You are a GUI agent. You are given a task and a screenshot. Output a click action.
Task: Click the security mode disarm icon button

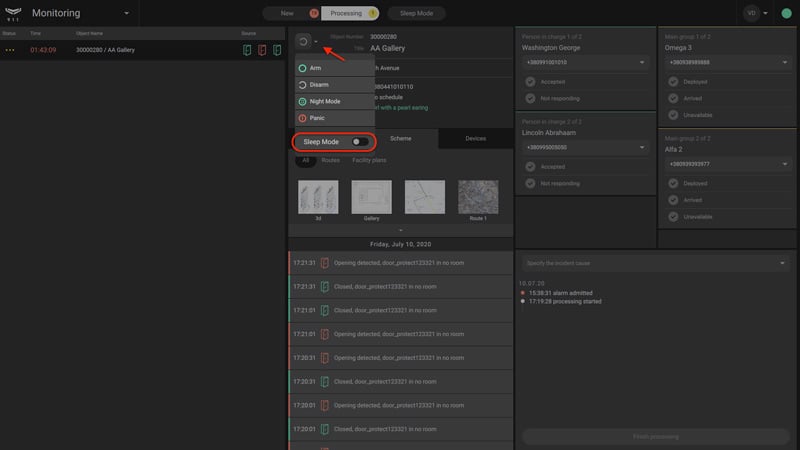coord(303,41)
